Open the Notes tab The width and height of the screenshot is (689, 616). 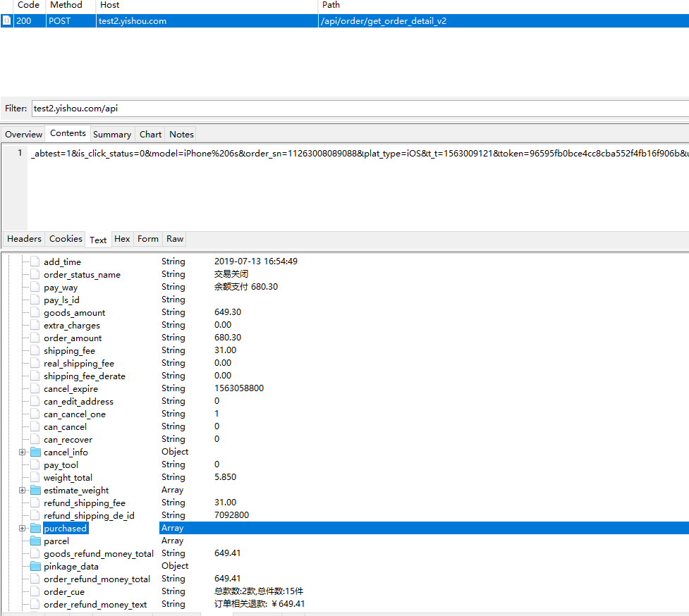[181, 135]
